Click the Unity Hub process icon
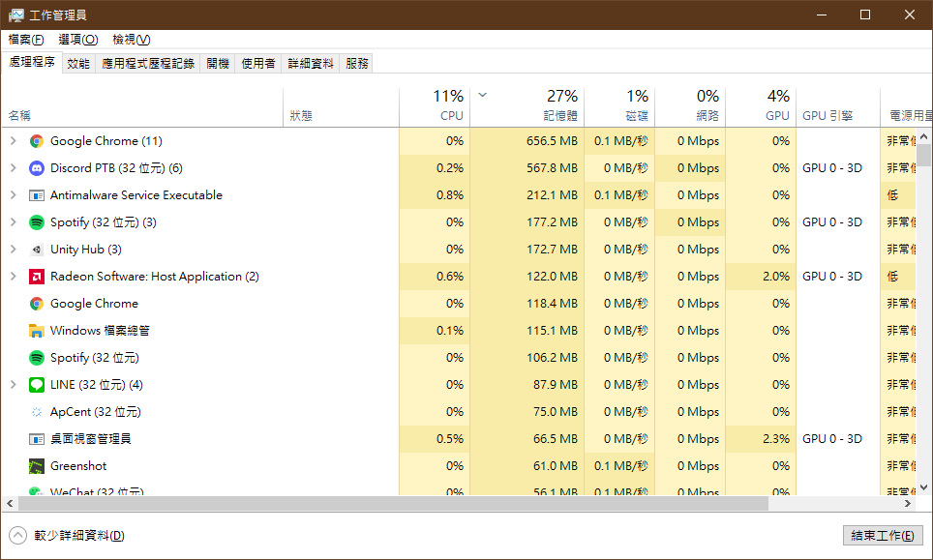This screenshot has height=560, width=933. (x=37, y=250)
